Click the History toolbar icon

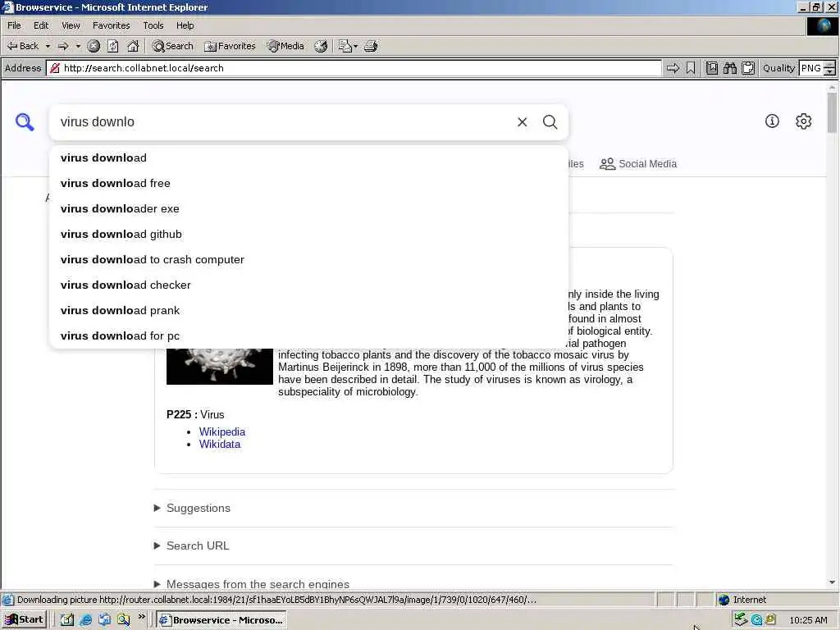point(321,46)
